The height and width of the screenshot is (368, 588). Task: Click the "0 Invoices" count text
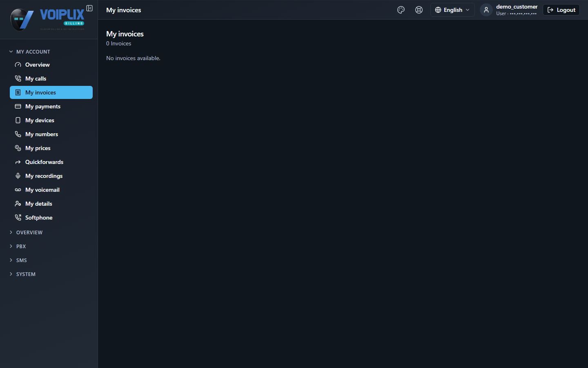(x=119, y=43)
